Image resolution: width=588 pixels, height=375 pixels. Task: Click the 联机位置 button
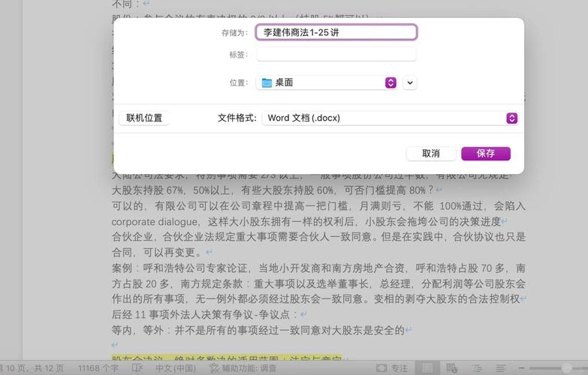(x=144, y=118)
